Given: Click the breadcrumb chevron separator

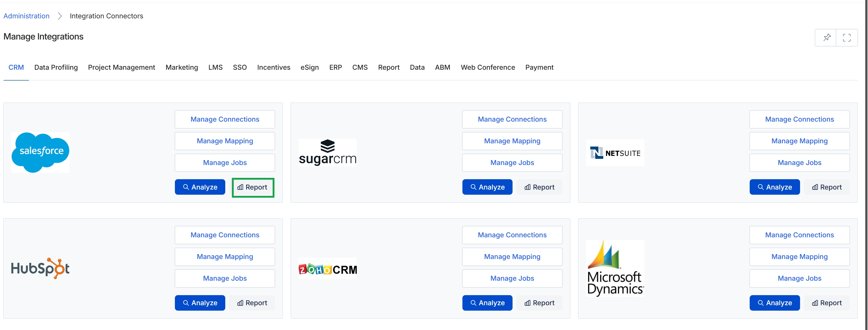Looking at the screenshot, I should click(60, 16).
